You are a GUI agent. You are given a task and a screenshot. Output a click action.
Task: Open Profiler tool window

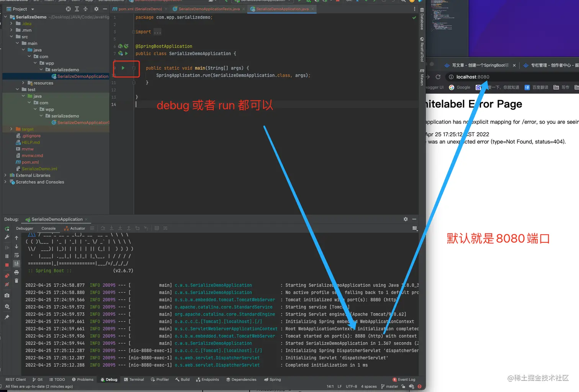pos(160,379)
